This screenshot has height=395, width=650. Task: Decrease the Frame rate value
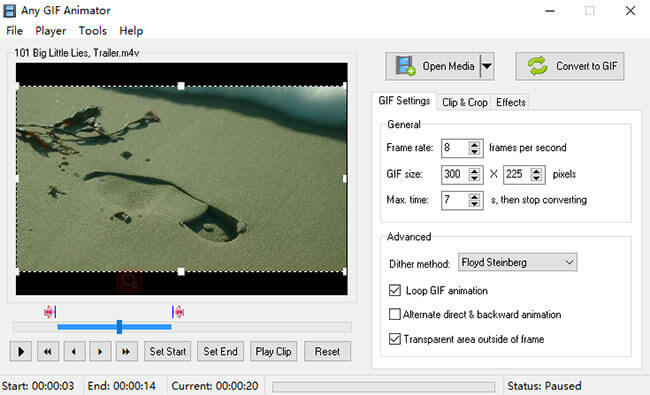[x=474, y=152]
